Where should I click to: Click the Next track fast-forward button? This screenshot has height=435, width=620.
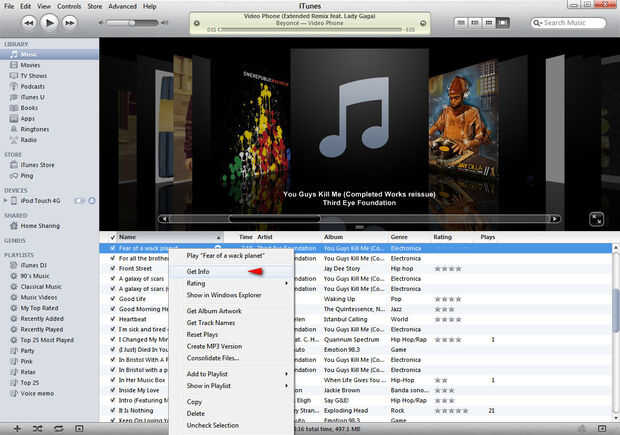pos(70,23)
